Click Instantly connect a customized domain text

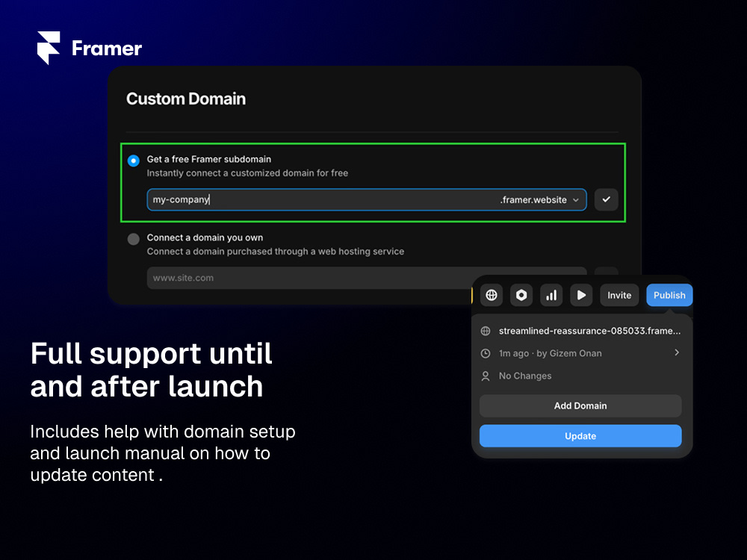pyautogui.click(x=247, y=173)
